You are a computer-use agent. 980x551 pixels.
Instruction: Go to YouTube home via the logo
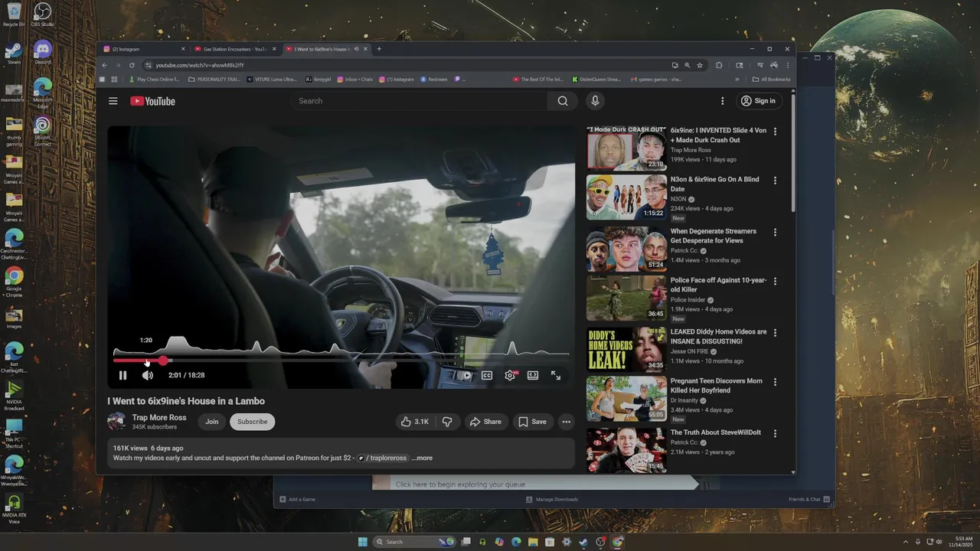pyautogui.click(x=152, y=101)
